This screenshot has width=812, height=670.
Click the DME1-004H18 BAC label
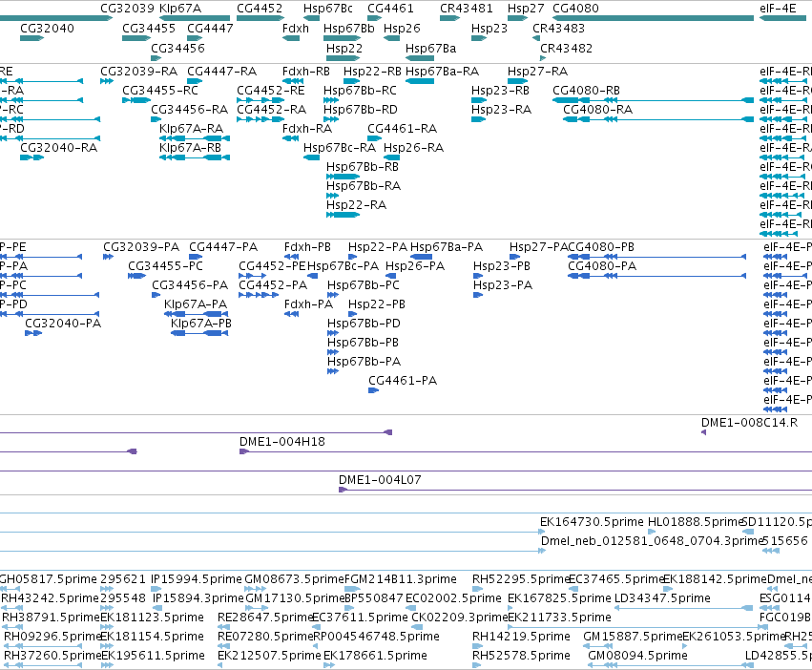281,442
